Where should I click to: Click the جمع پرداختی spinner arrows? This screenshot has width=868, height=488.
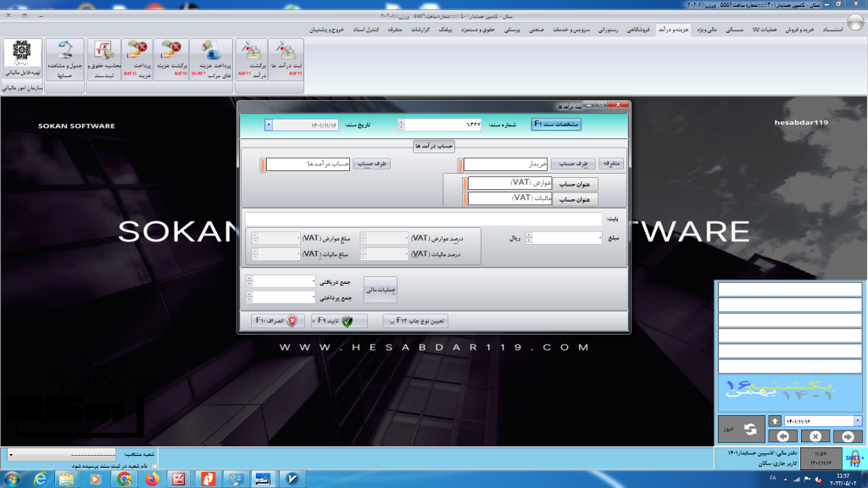point(249,297)
